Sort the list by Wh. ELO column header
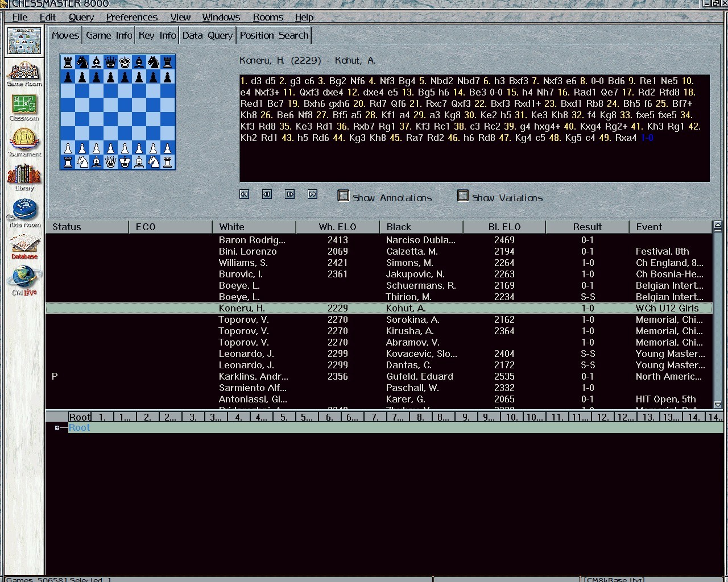Image resolution: width=728 pixels, height=582 pixels. click(x=337, y=227)
